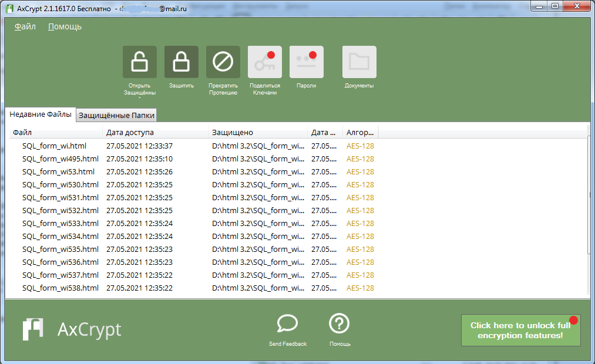Sort by the Защищено column header
Image resolution: width=595 pixels, height=364 pixels.
(258, 132)
